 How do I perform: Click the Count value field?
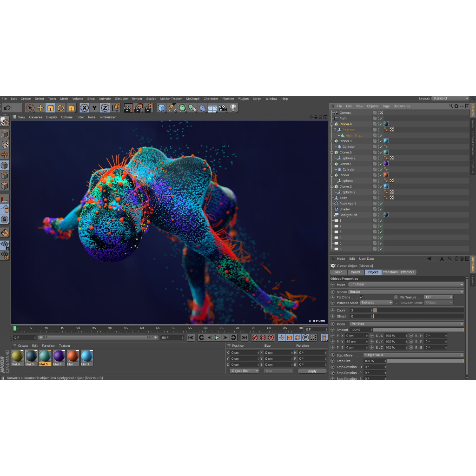(x=361, y=311)
